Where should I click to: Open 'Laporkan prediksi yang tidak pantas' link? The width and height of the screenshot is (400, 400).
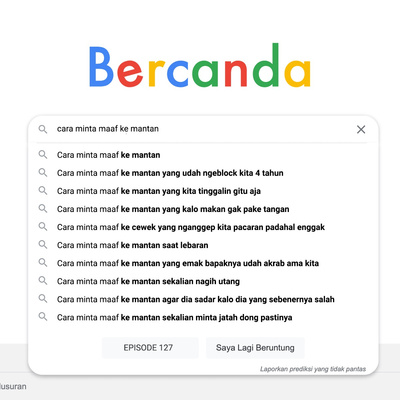click(x=313, y=369)
